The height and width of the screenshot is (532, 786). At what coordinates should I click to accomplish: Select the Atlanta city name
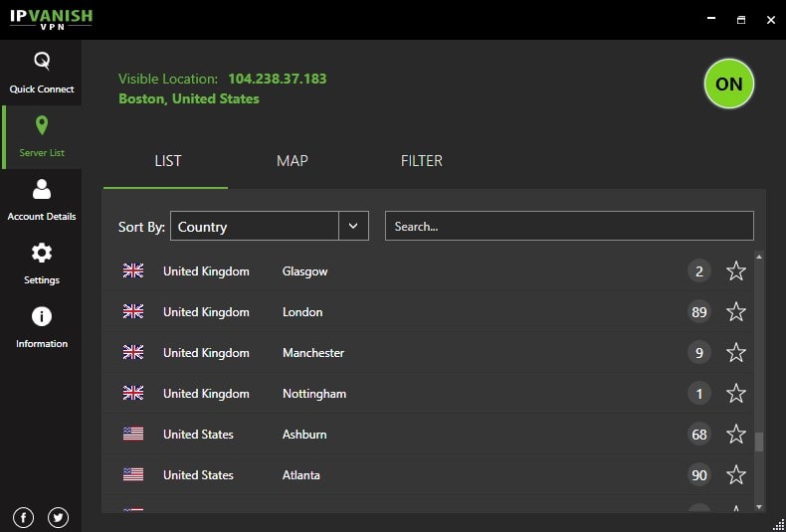(x=301, y=475)
